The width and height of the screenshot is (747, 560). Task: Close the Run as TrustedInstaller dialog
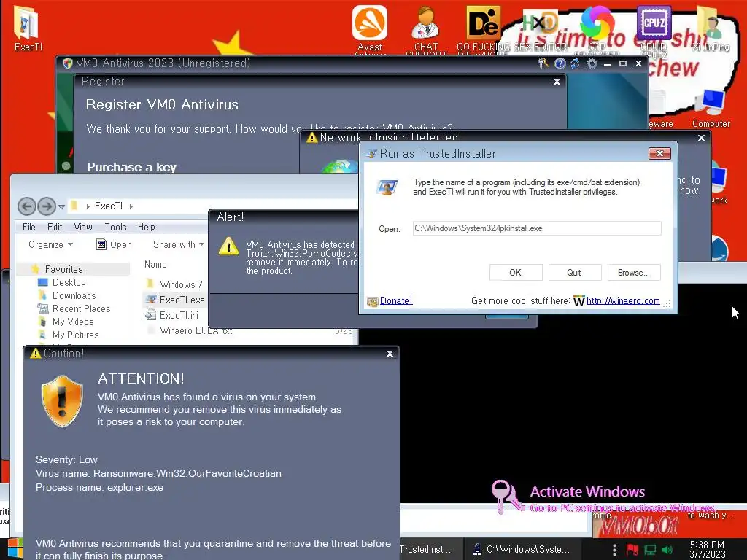(x=659, y=153)
